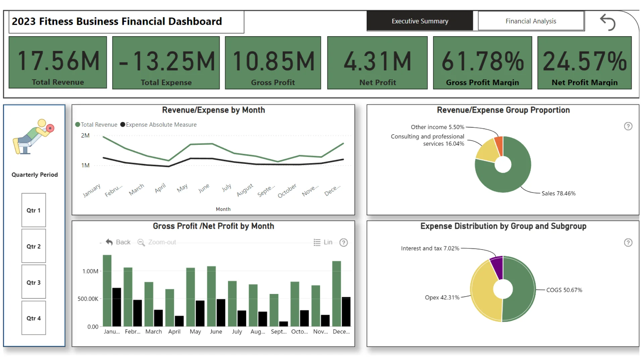
Task: Click the Net Profit 4.31M card
Action: (x=377, y=63)
